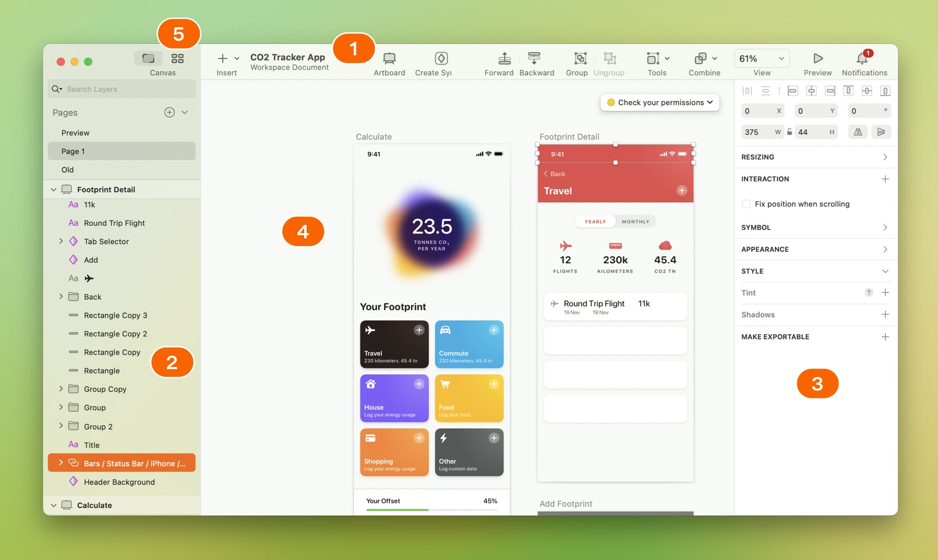Switch to the MONTHLY tab in Travel screen
The image size is (938, 560).
[635, 221]
